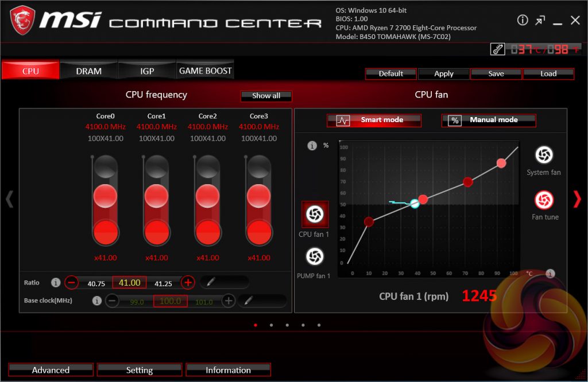Screen dimensions: 588x382
Task: Click info icon next to Ratio
Action: (x=56, y=282)
